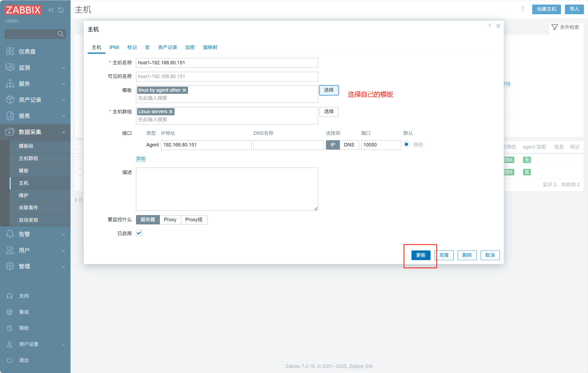Expand the 用户 menu chevron
Screen dimensions: 588x373
pyautogui.click(x=64, y=250)
